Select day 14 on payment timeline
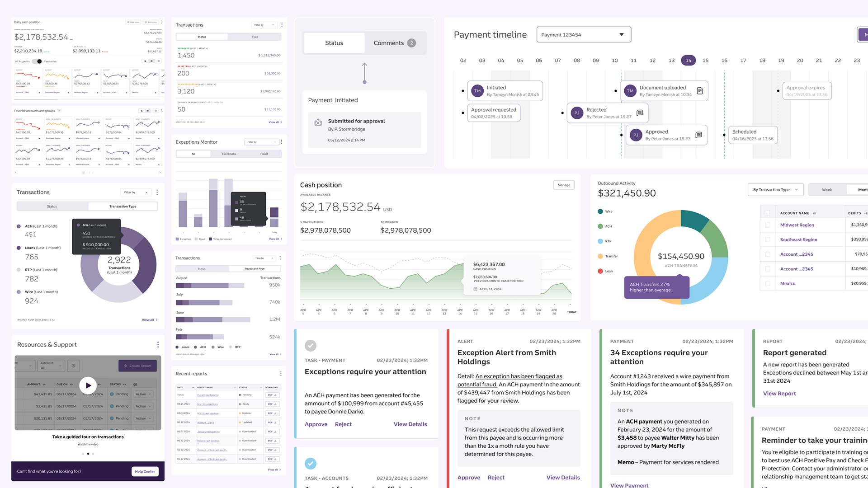The height and width of the screenshot is (488, 868). pyautogui.click(x=688, y=61)
